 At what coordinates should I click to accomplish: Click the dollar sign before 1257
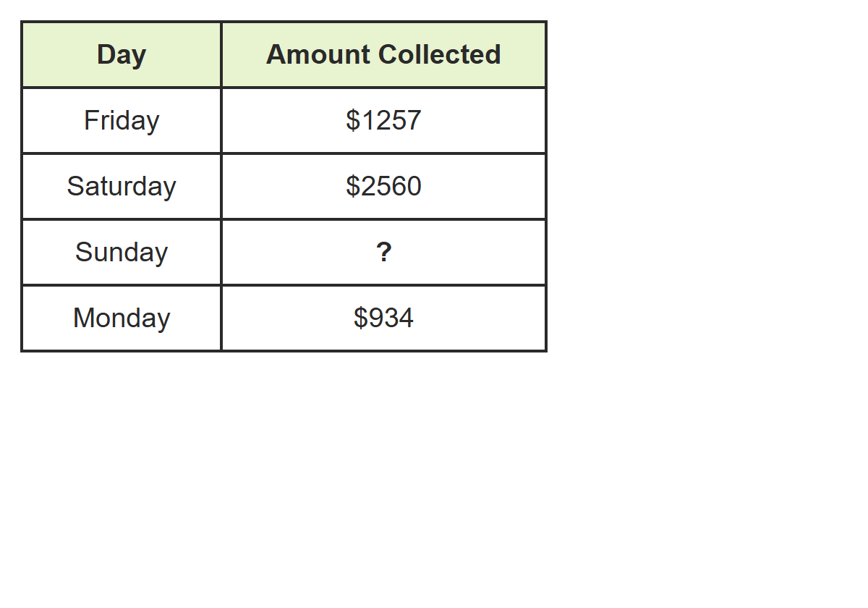click(x=352, y=120)
